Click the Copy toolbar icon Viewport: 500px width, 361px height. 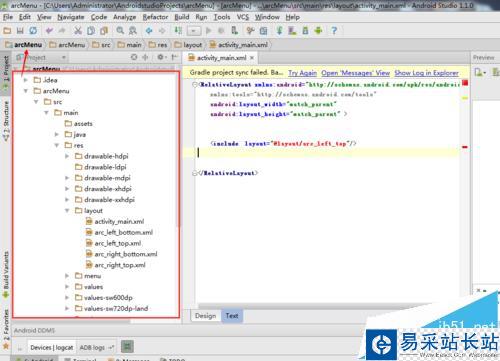(91, 31)
